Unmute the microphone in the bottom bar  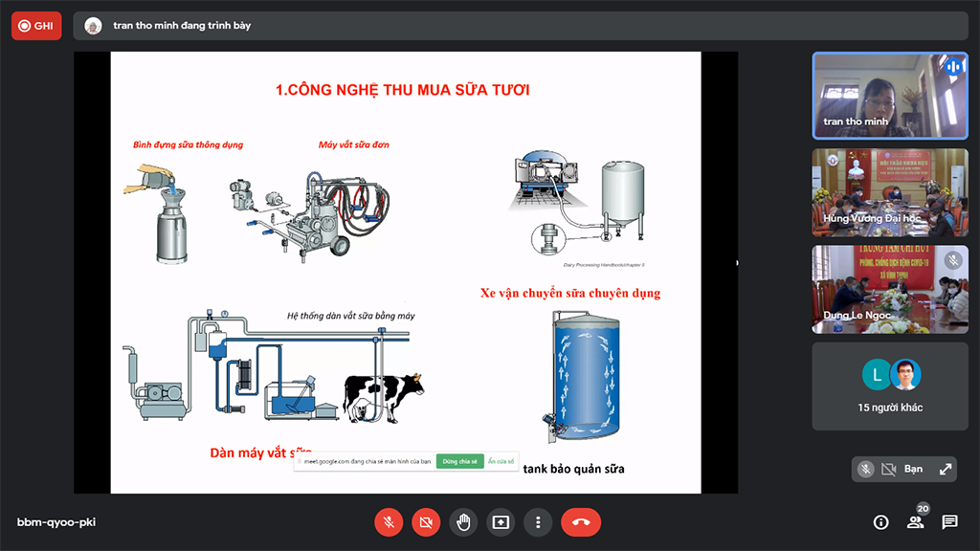pyautogui.click(x=389, y=522)
